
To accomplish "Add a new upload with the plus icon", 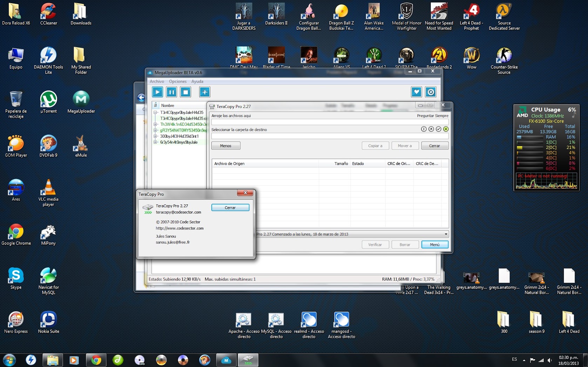I will 205,92.
